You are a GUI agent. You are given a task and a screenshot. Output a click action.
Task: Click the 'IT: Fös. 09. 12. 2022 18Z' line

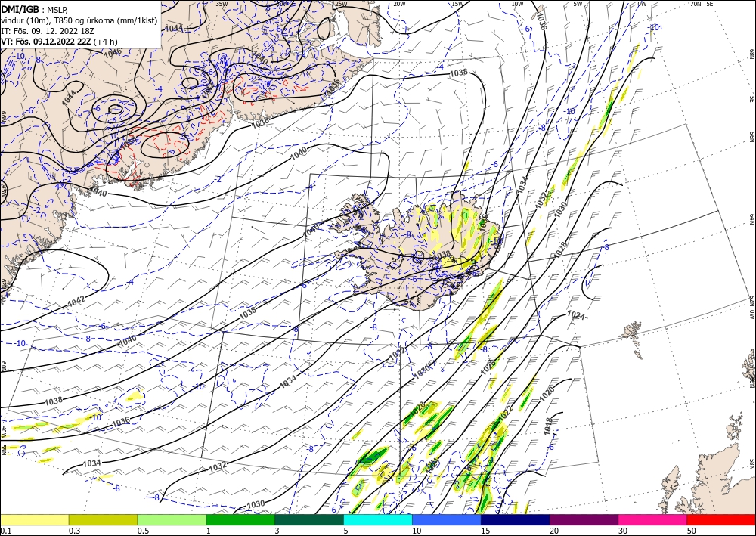[x=47, y=30]
